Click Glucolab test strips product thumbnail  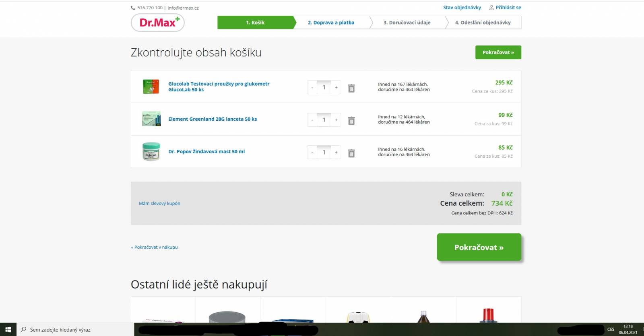point(151,87)
